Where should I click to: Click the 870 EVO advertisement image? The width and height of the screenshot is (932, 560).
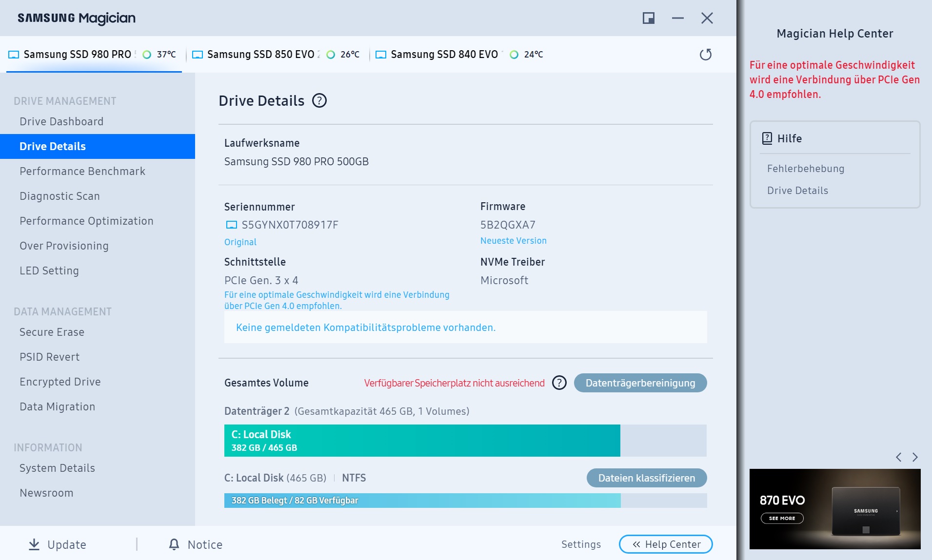835,509
